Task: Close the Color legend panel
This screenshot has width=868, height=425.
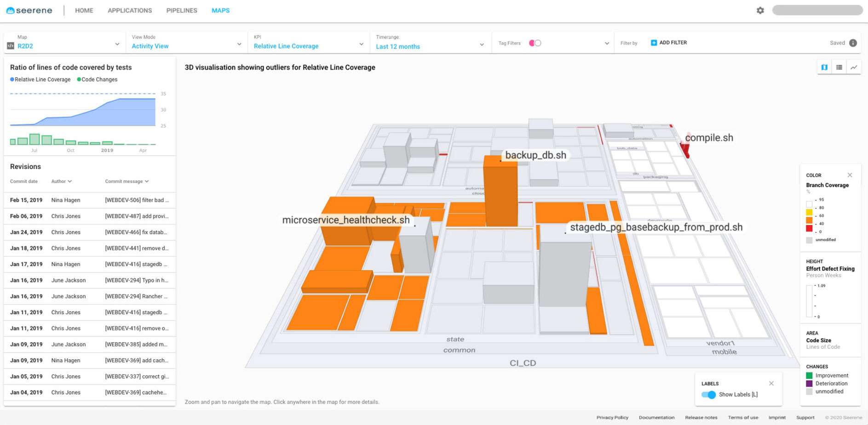Action: pyautogui.click(x=850, y=175)
